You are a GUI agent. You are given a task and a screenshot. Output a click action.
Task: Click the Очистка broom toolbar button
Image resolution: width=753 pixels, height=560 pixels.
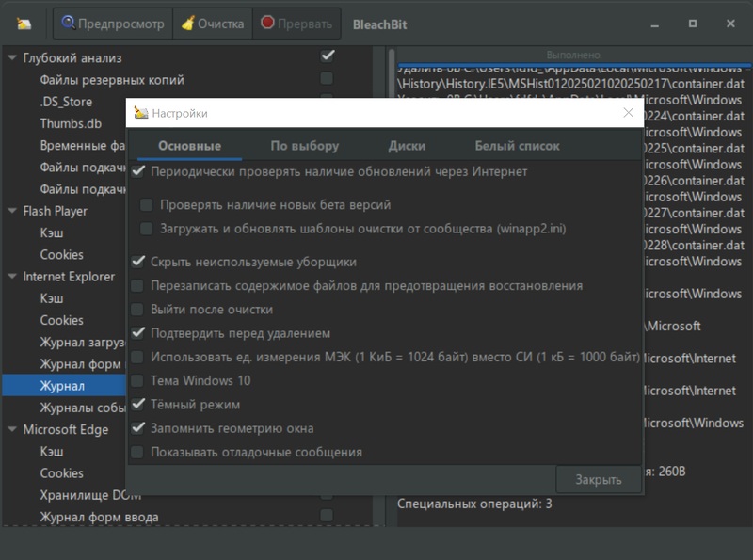(213, 24)
